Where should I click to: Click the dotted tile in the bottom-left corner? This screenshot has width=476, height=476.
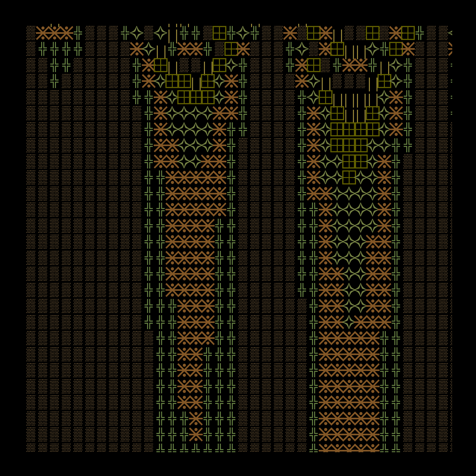click(x=31, y=447)
